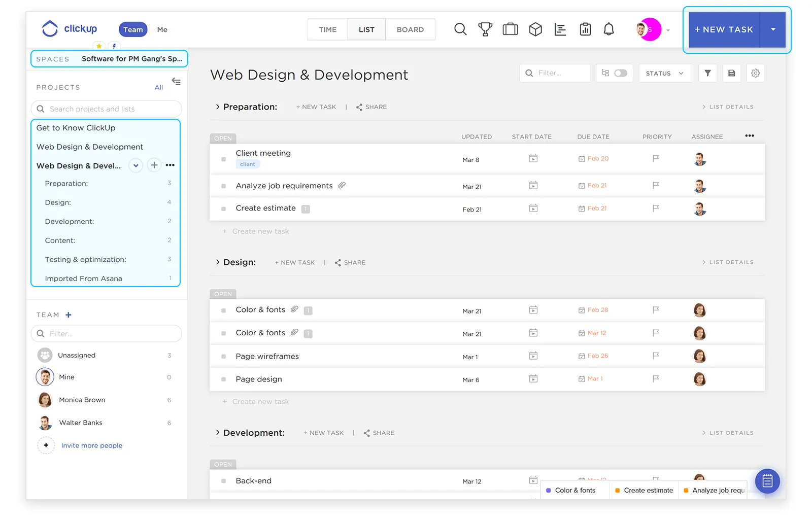The image size is (812, 522).
Task: Open list settings gear icon
Action: click(755, 73)
